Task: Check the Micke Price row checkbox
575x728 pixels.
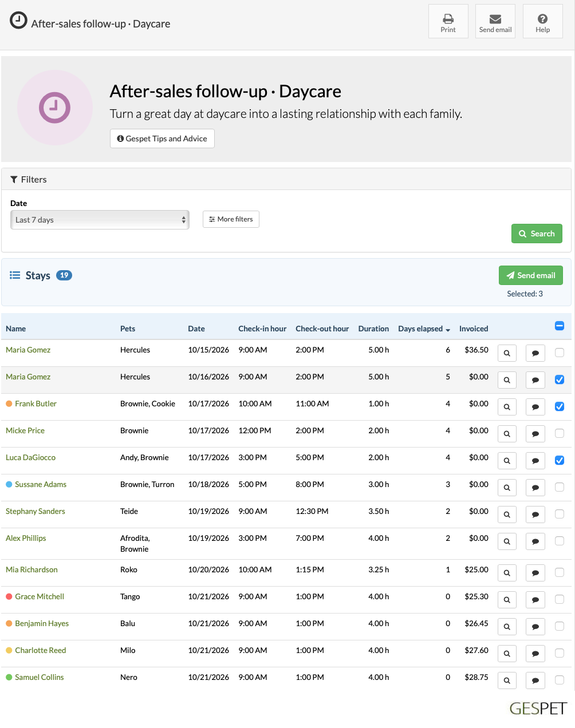Action: click(560, 433)
